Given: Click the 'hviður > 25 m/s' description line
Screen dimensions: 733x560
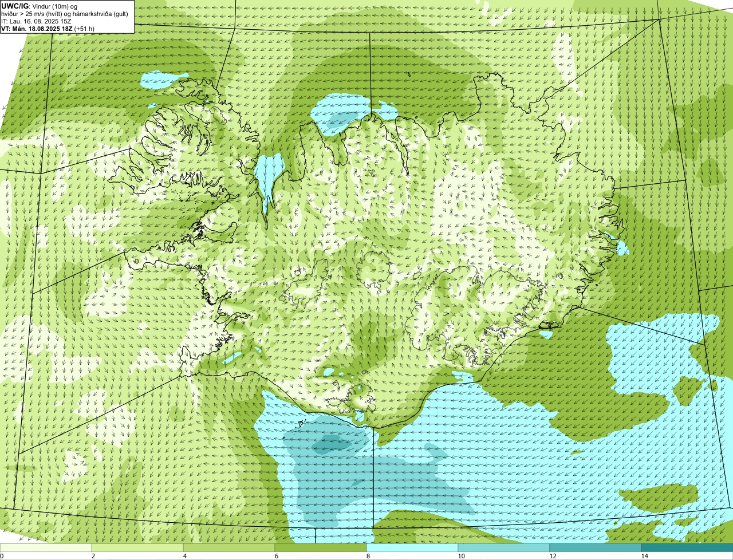Looking at the screenshot, I should [x=65, y=13].
